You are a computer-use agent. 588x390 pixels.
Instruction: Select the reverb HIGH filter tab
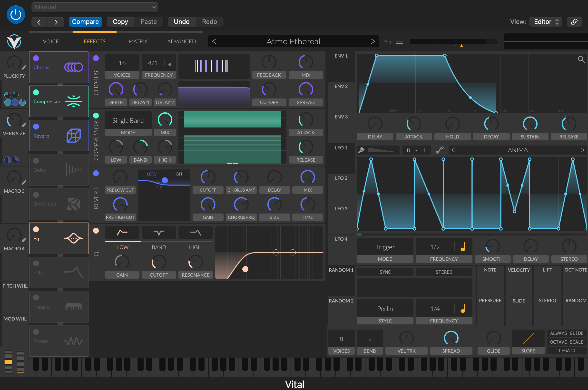coord(176,174)
